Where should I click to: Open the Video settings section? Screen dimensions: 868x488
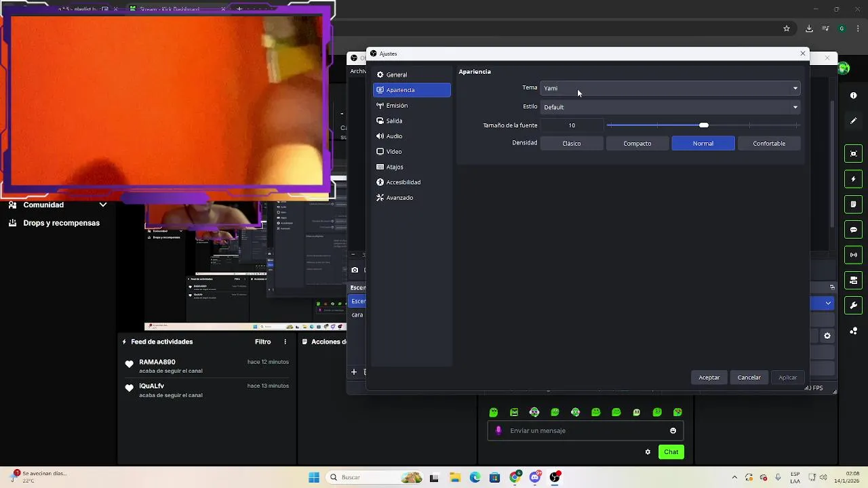pos(412,151)
